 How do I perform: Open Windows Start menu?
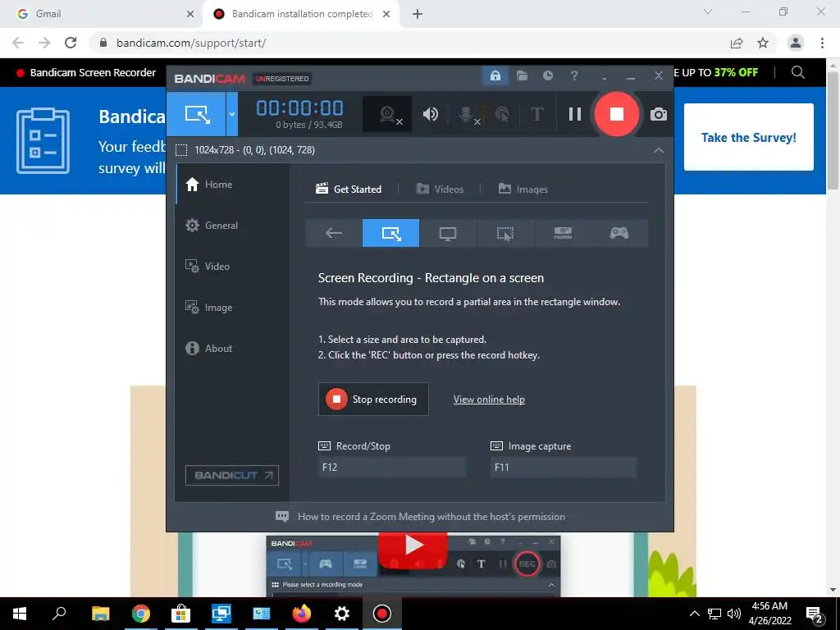pyautogui.click(x=20, y=614)
